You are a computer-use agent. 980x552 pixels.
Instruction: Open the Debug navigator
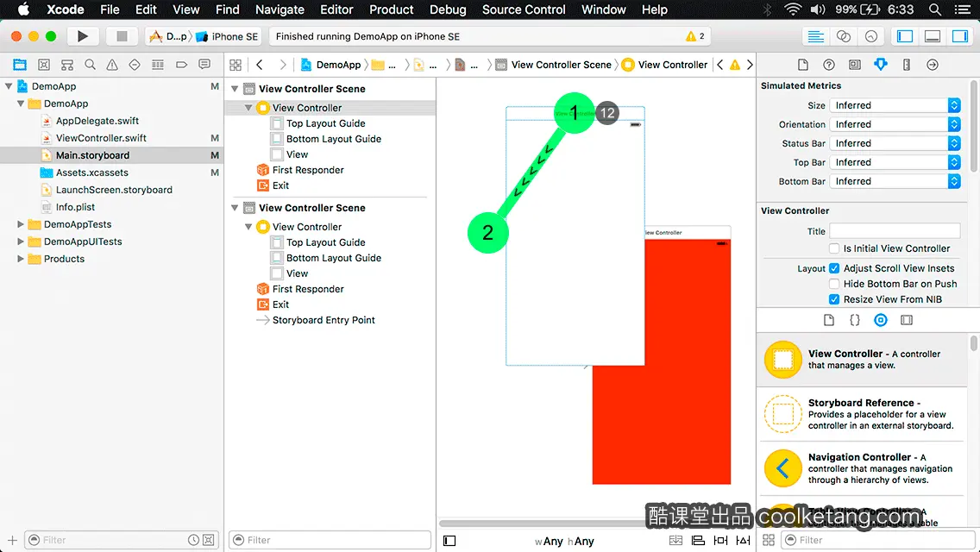[158, 65]
